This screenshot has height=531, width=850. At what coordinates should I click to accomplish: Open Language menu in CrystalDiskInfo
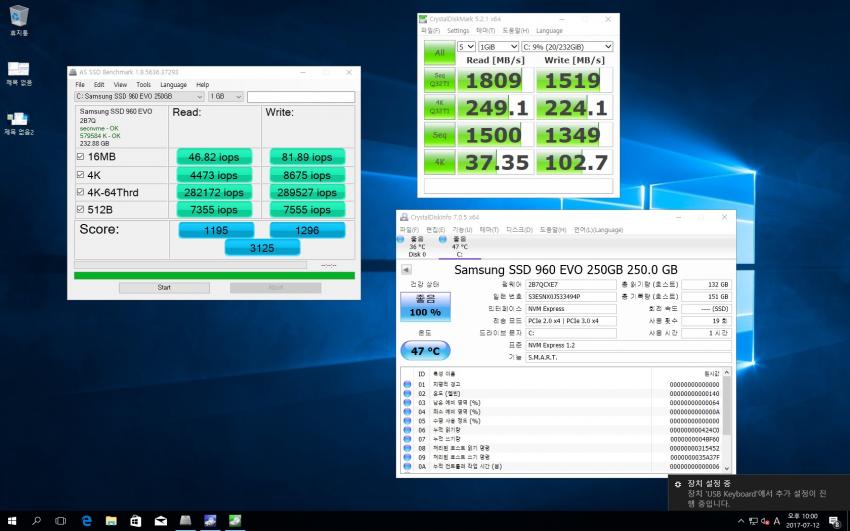(598, 230)
